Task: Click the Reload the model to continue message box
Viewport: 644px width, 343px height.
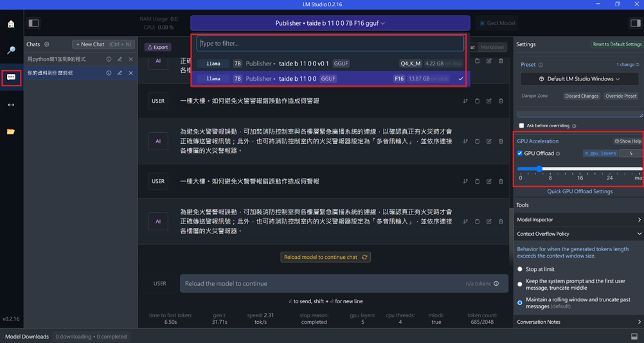Action: click(344, 283)
